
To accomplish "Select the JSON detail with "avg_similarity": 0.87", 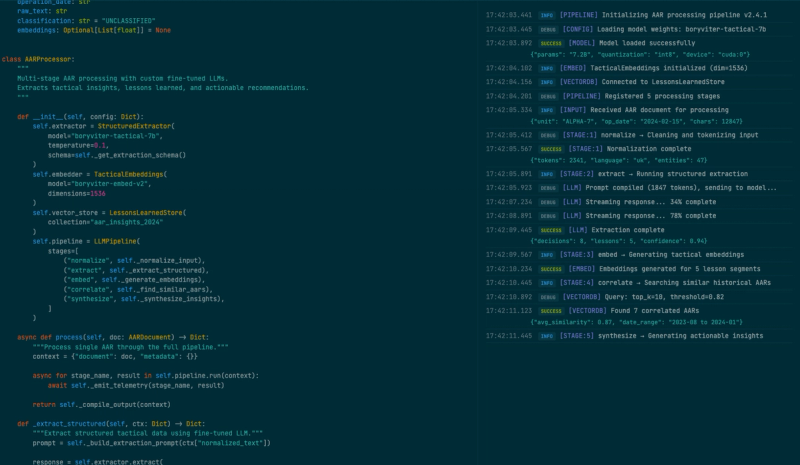I will tap(637, 322).
